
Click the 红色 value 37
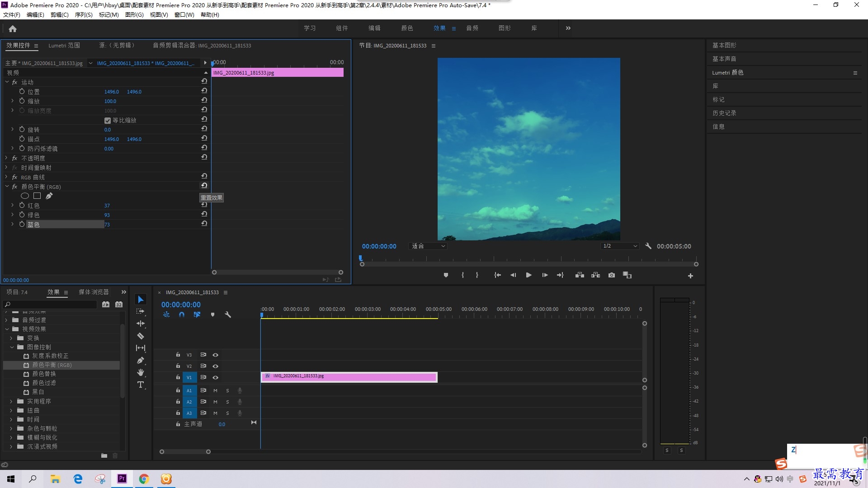pos(107,206)
